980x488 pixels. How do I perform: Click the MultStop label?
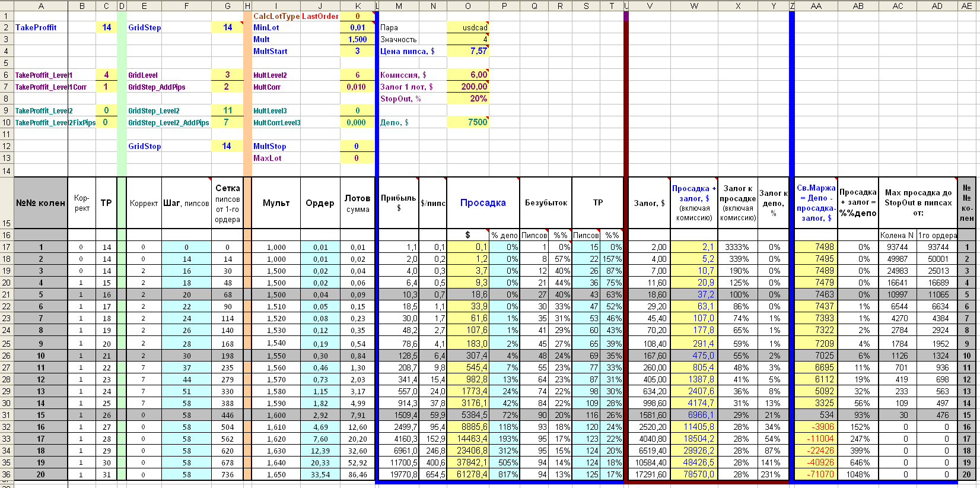270,146
